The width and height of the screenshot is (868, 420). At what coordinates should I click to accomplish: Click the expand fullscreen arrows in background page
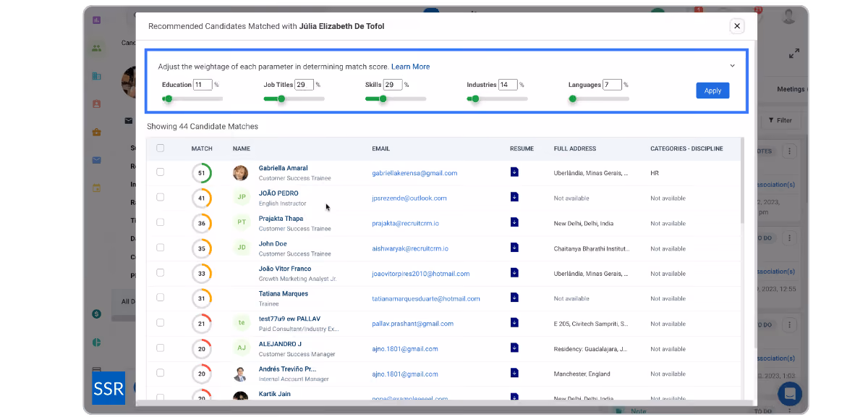(794, 54)
